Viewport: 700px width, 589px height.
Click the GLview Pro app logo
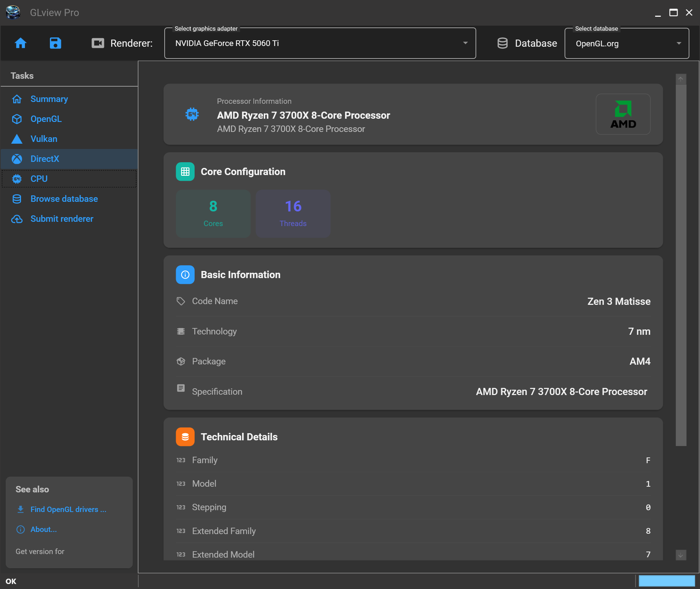13,12
